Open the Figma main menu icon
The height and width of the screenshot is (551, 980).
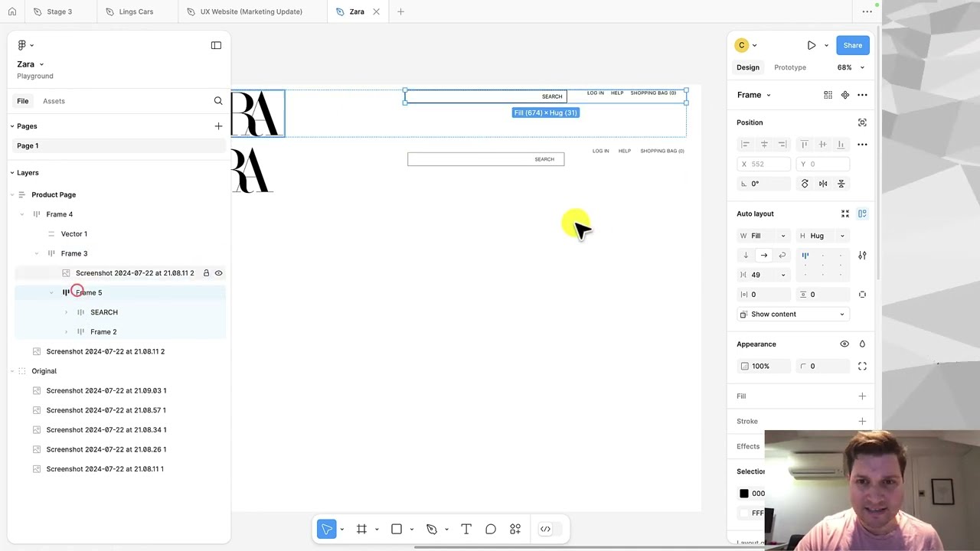point(22,45)
